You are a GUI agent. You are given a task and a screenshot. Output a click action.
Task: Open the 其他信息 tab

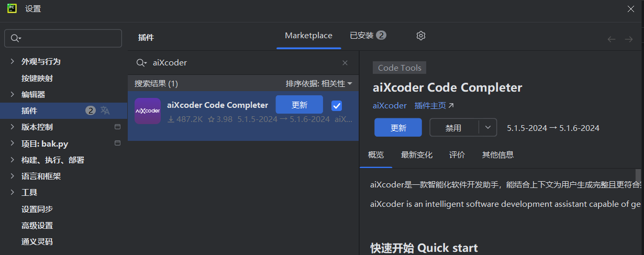(x=498, y=155)
